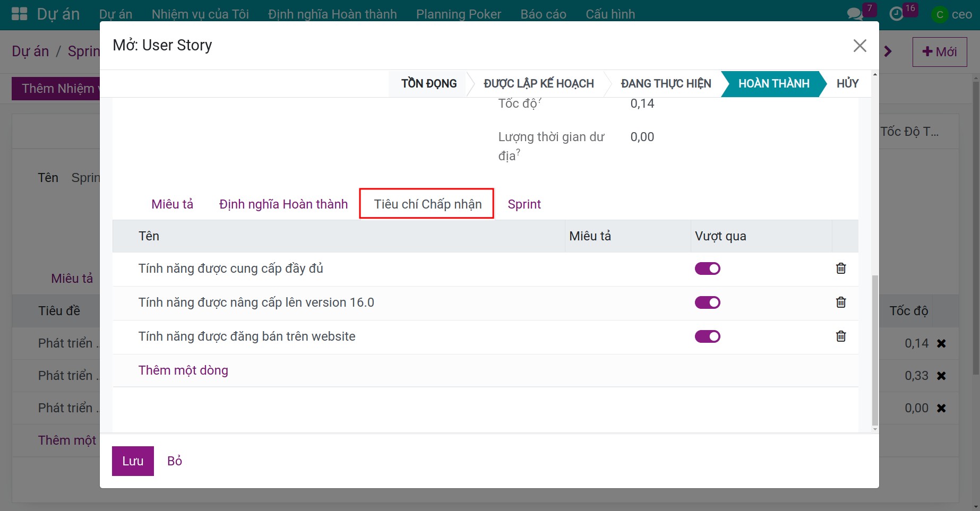Toggle passed for 'Tính năng được cung cấp đầy đủ'
The height and width of the screenshot is (511, 980).
(708, 269)
